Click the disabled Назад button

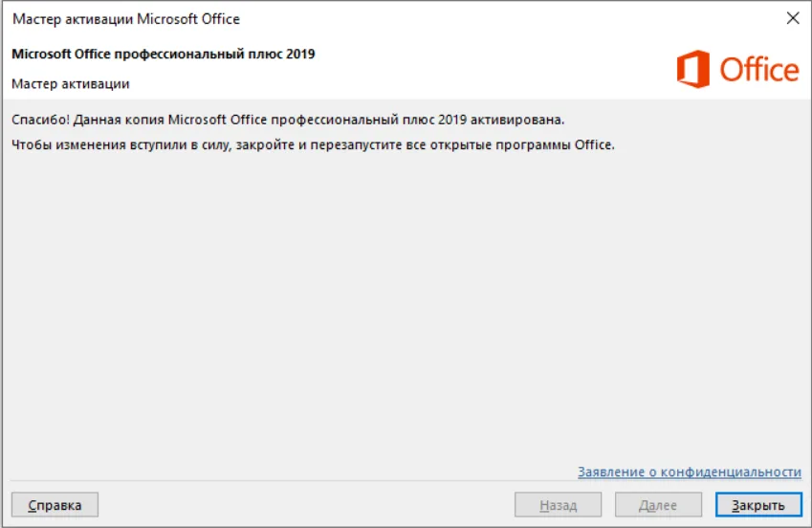[x=558, y=505]
